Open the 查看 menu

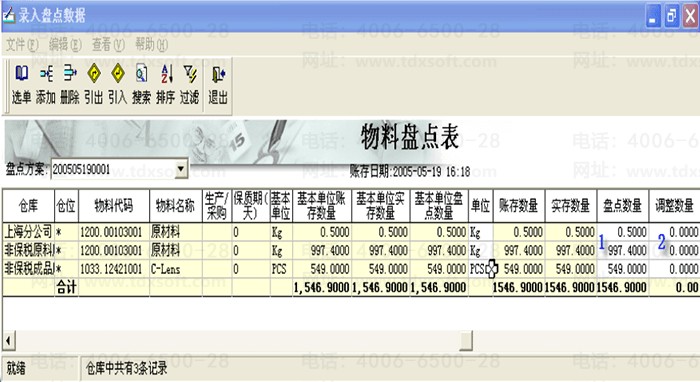pos(108,45)
